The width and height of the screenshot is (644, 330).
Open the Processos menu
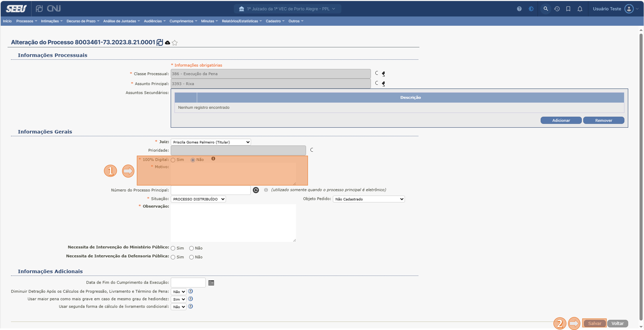coord(26,21)
